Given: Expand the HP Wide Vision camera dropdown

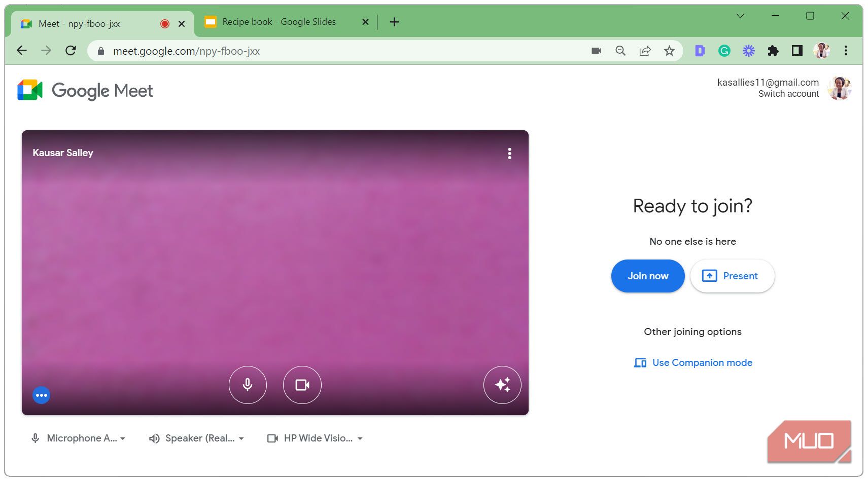Looking at the screenshot, I should pyautogui.click(x=315, y=438).
